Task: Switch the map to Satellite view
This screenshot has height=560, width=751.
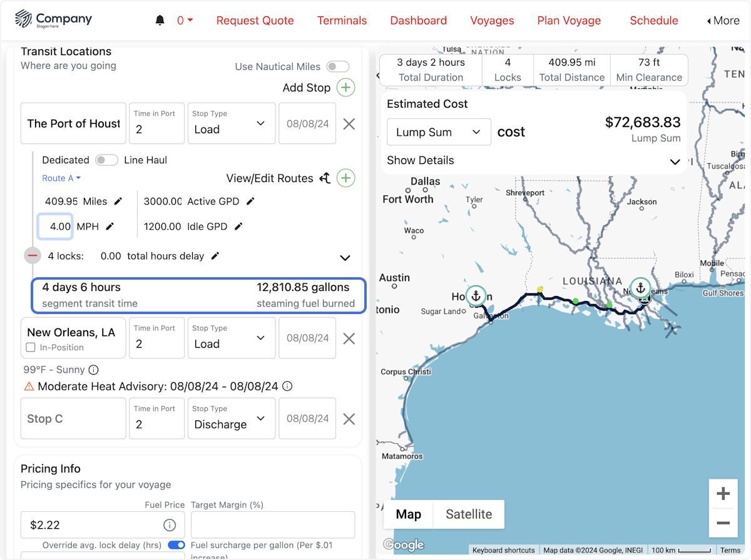Action: click(469, 514)
